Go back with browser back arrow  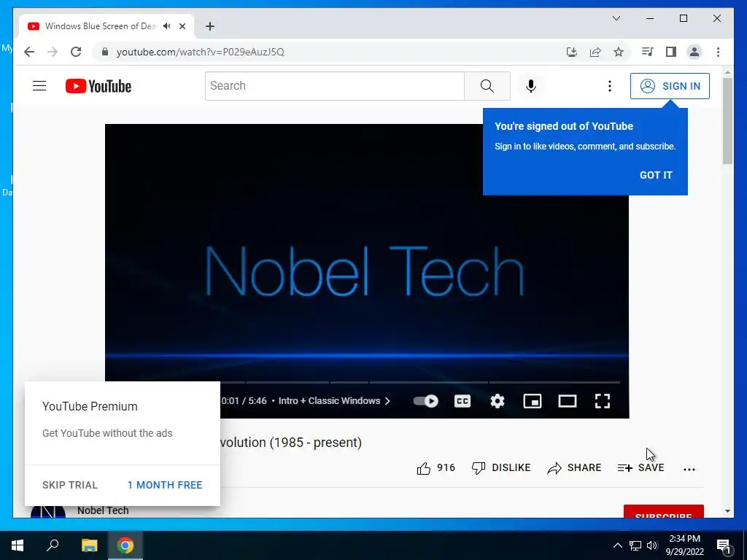[29, 52]
